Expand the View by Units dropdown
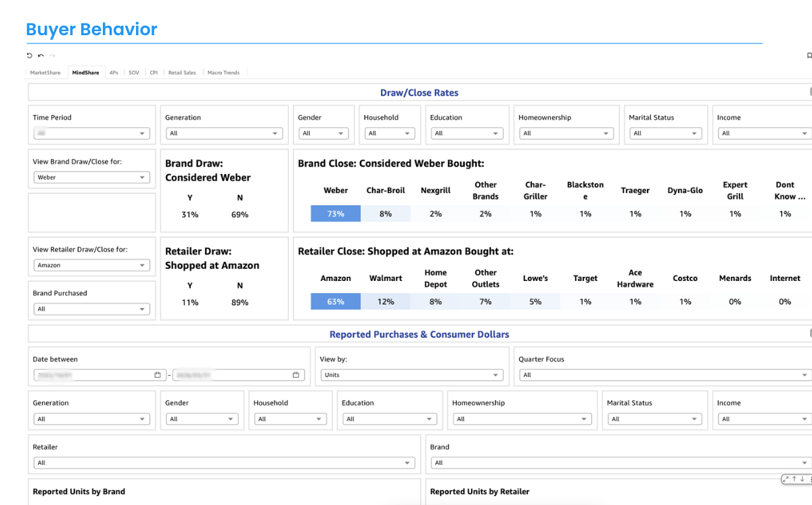Screen dimensions: 812x505 point(411,375)
